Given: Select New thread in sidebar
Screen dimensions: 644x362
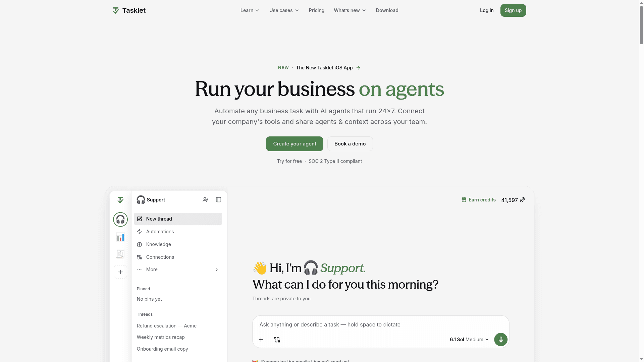Looking at the screenshot, I should [178, 219].
